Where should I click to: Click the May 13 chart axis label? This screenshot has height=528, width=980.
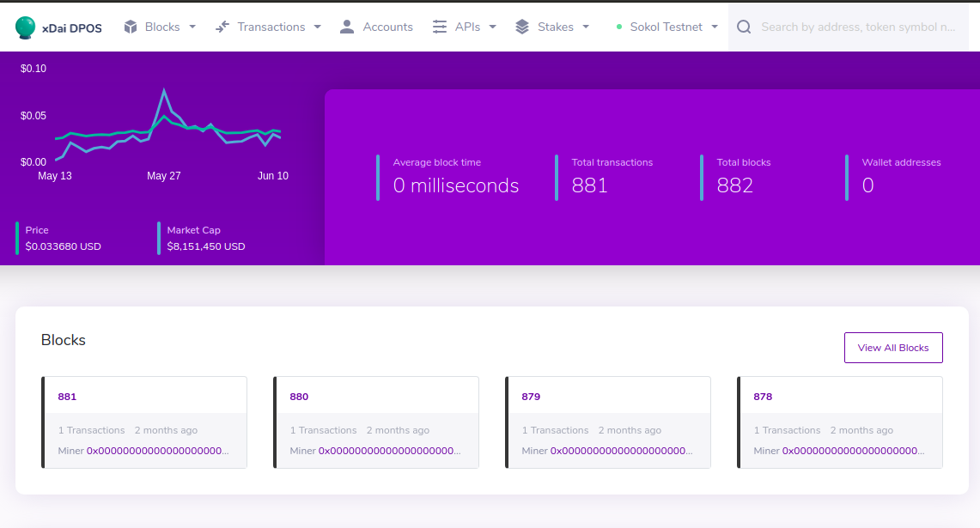click(55, 176)
